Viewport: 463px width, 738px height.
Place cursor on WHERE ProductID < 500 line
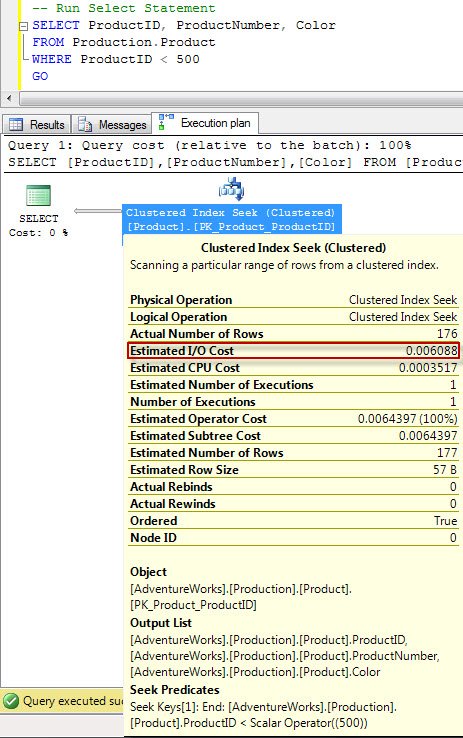[x=116, y=59]
